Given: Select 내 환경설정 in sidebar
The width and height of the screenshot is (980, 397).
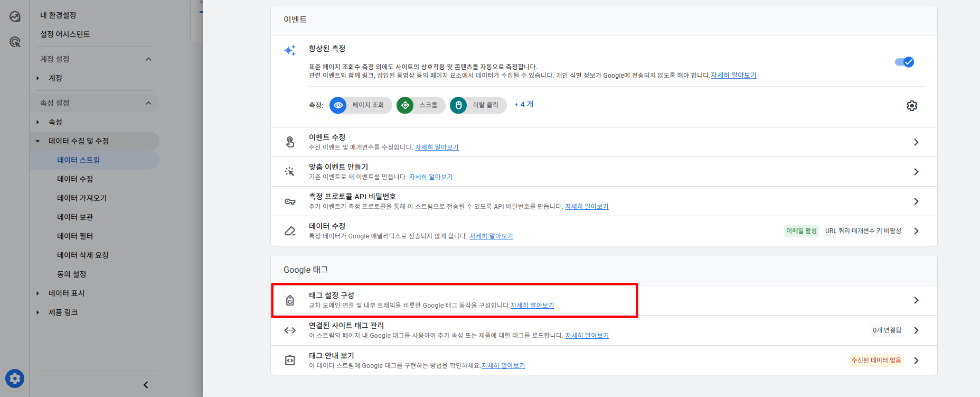Looking at the screenshot, I should 58,15.
